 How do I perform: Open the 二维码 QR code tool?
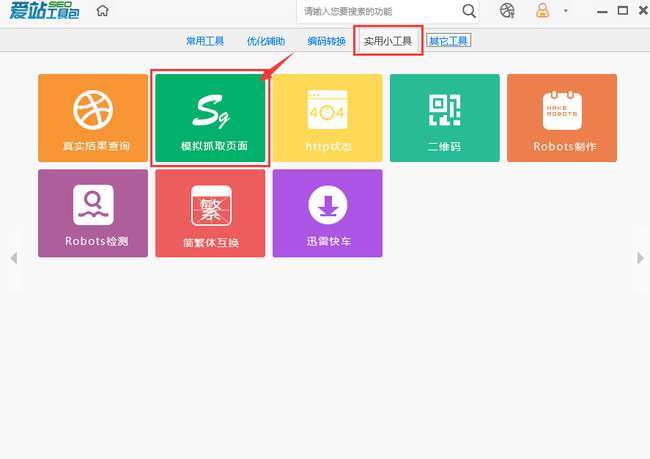point(445,118)
